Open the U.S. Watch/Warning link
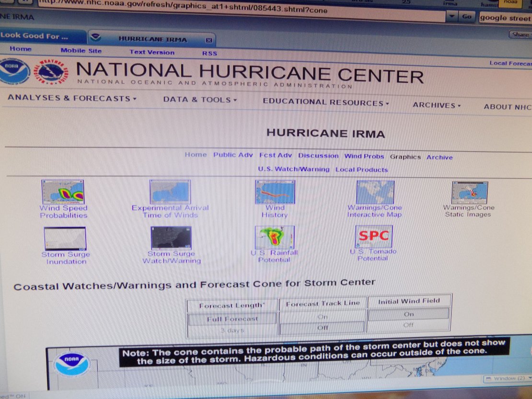The width and height of the screenshot is (532, 399). click(x=293, y=169)
